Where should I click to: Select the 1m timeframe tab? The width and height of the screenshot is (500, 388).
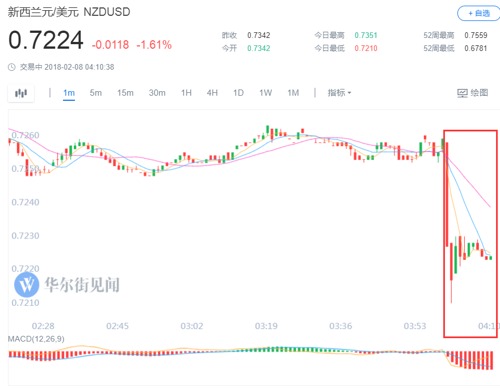[x=69, y=93]
